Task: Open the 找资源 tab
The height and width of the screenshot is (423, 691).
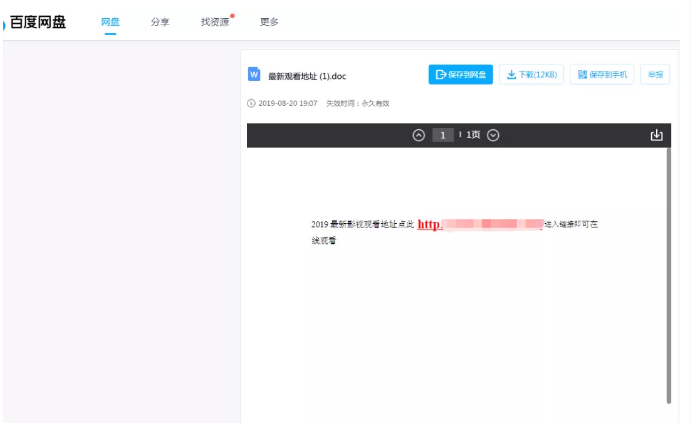Action: coord(215,22)
